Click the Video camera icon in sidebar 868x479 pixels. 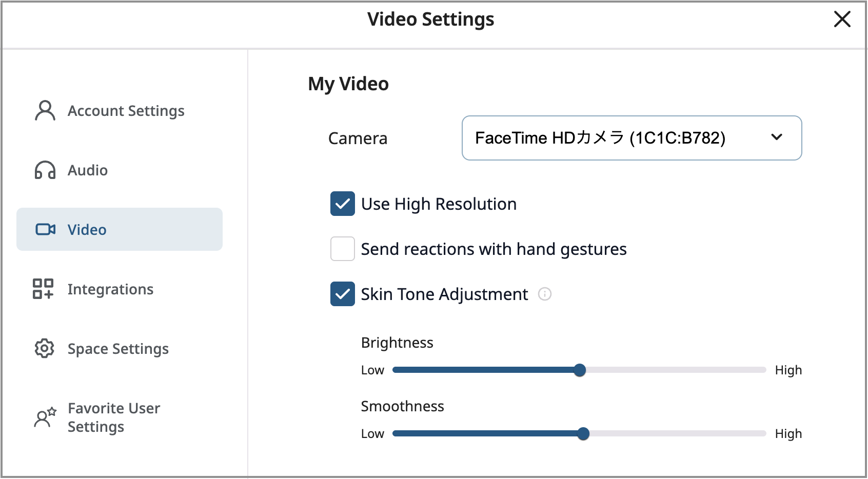(x=45, y=229)
